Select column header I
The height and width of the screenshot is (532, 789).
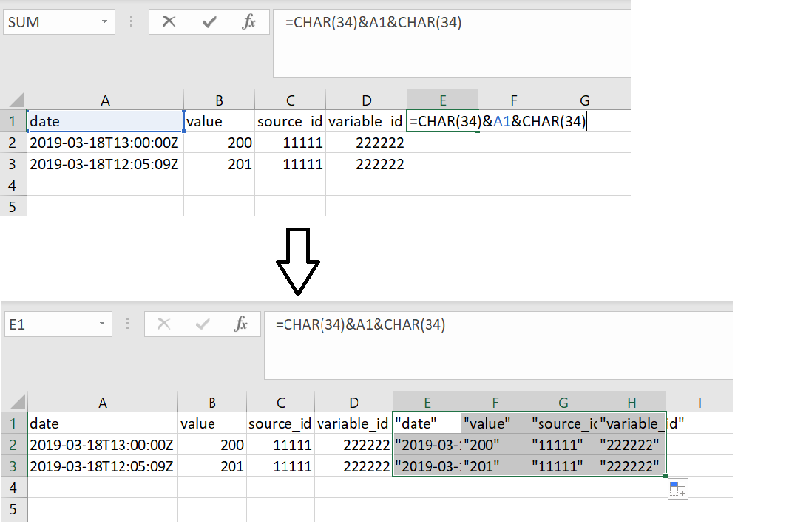pyautogui.click(x=699, y=402)
